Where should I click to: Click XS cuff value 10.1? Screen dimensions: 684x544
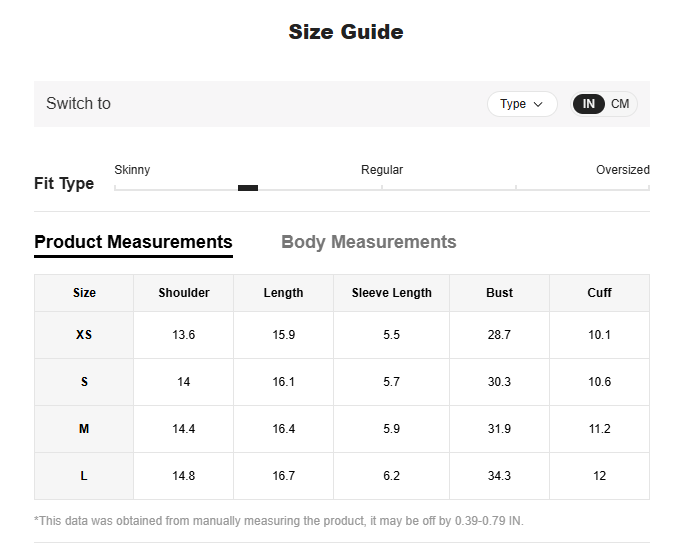coord(599,335)
